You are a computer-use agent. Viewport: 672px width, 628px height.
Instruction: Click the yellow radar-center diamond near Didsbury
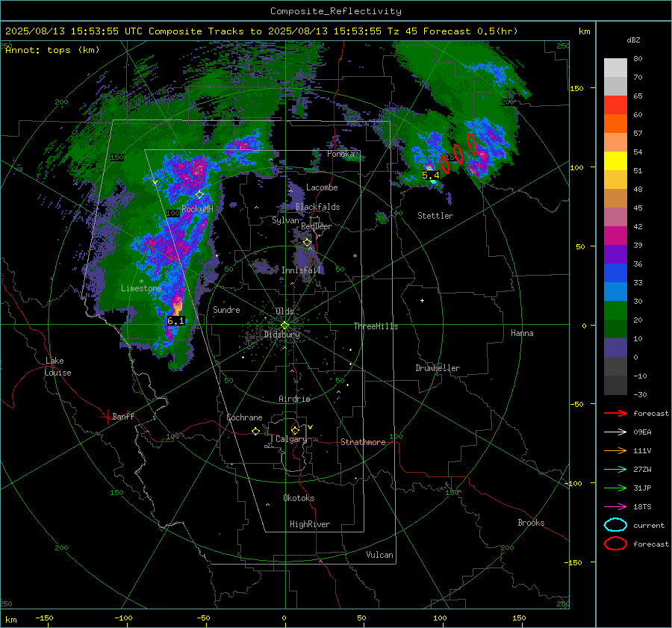[284, 326]
